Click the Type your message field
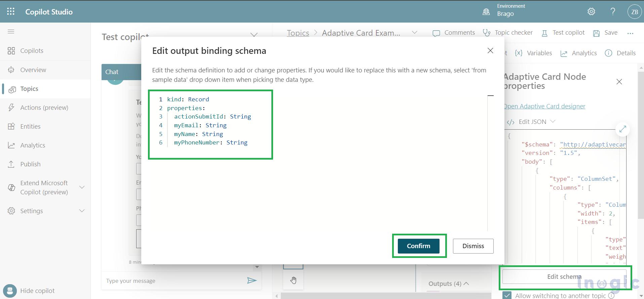Viewport: 644px width, 299px height. point(173,281)
